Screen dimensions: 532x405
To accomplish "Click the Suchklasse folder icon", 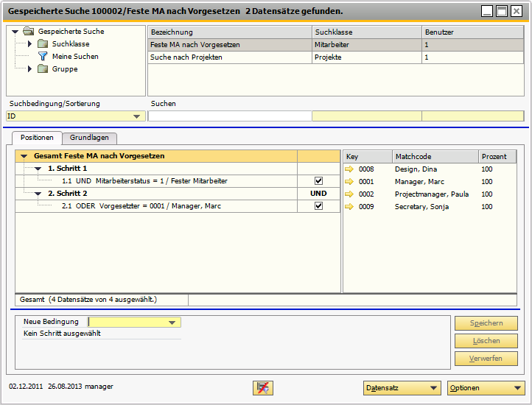I will 43,44.
